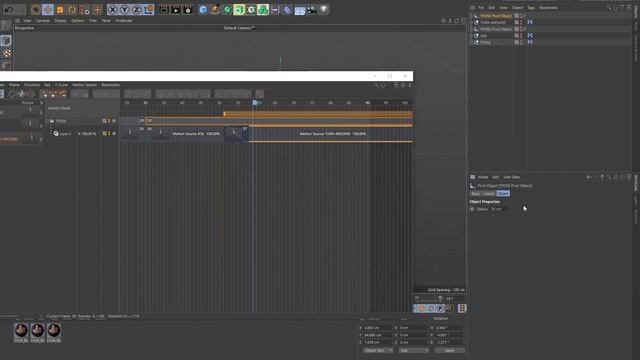Click the third material thumbnail
Viewport: 640px width, 360px height.
click(54, 330)
